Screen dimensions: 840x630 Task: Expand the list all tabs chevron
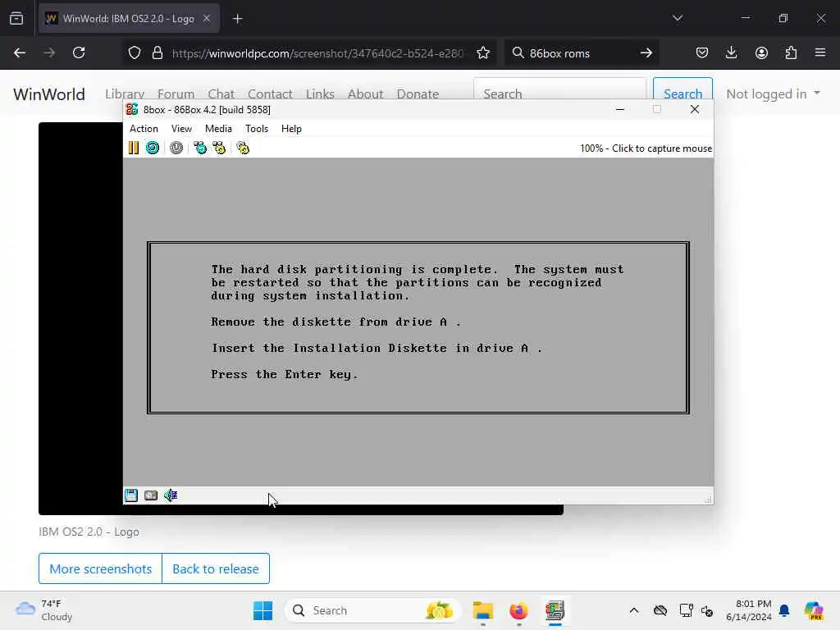coord(677,18)
